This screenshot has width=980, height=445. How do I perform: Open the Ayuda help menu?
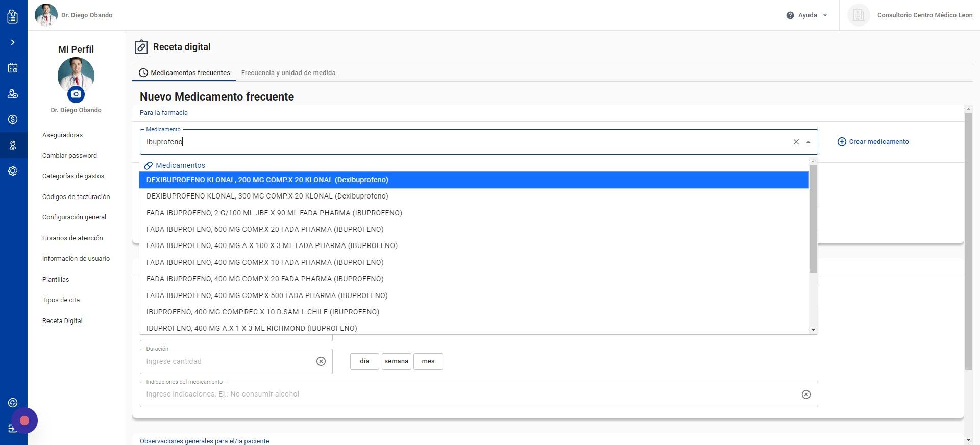point(807,15)
